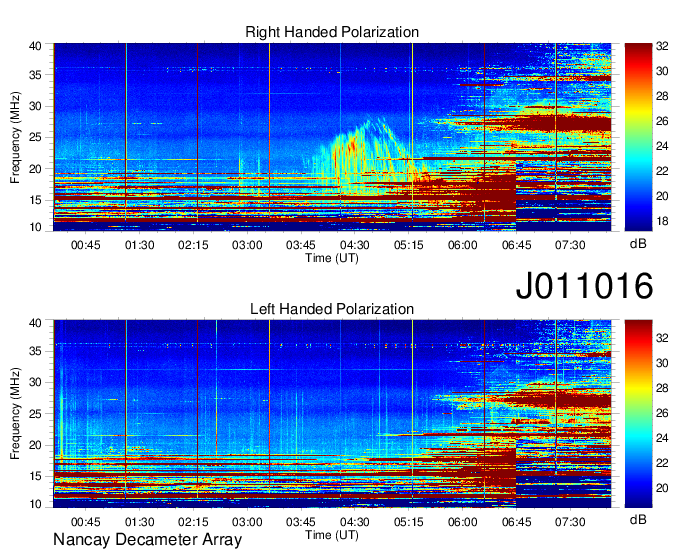Click the 30 dB value on Left Handed colorbar
Screen dimensions: 680x552
pyautogui.click(x=662, y=363)
